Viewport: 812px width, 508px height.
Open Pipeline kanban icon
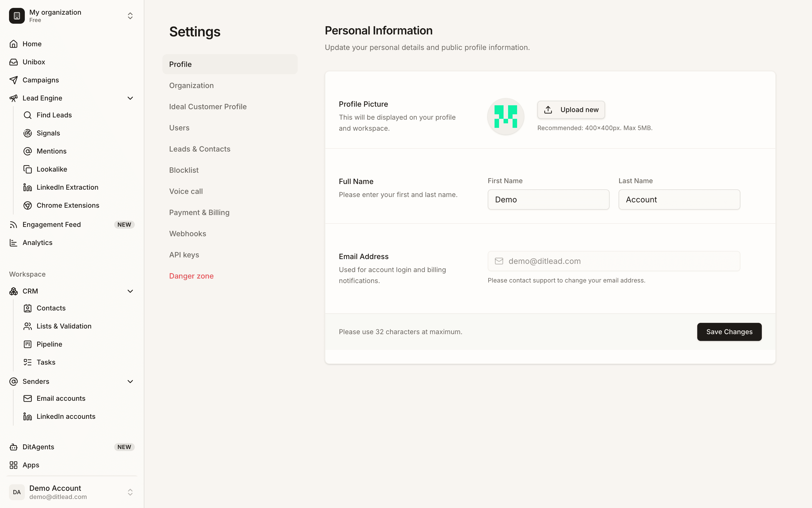28,344
